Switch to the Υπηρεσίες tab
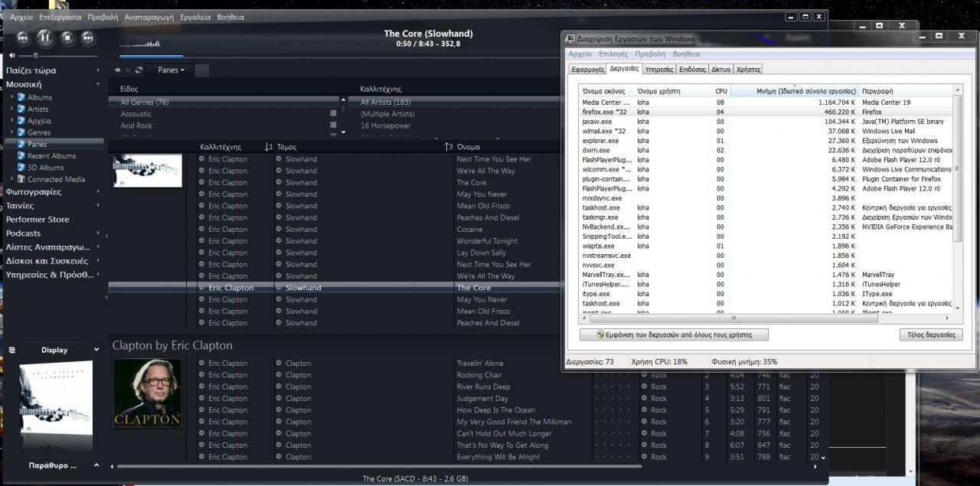 pos(658,69)
